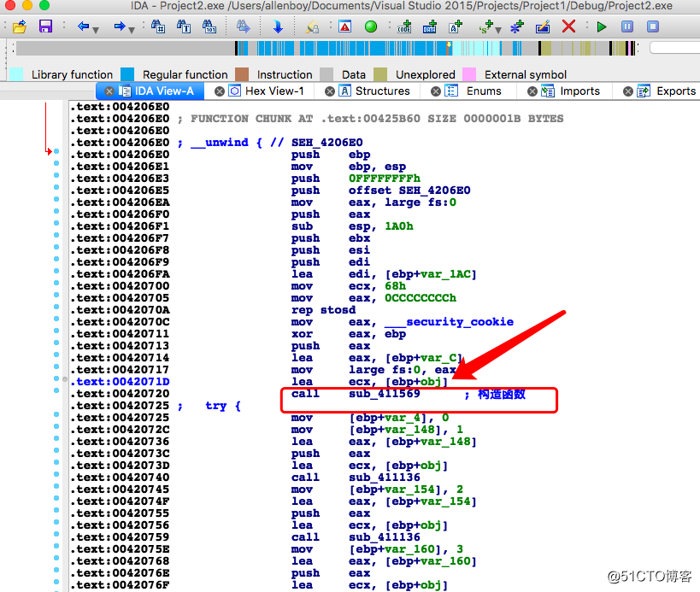The width and height of the screenshot is (700, 592).
Task: Save the database with floppy icon
Action: click(x=45, y=26)
